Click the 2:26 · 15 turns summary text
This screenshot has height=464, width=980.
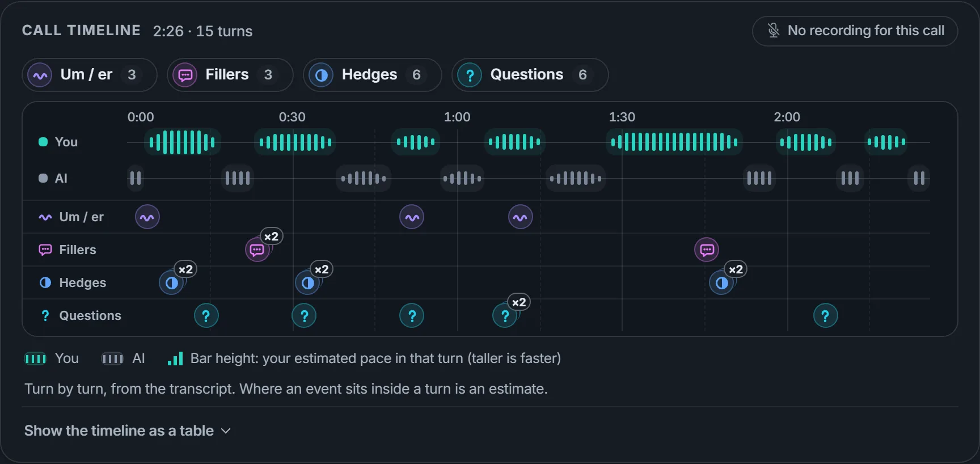tap(202, 31)
